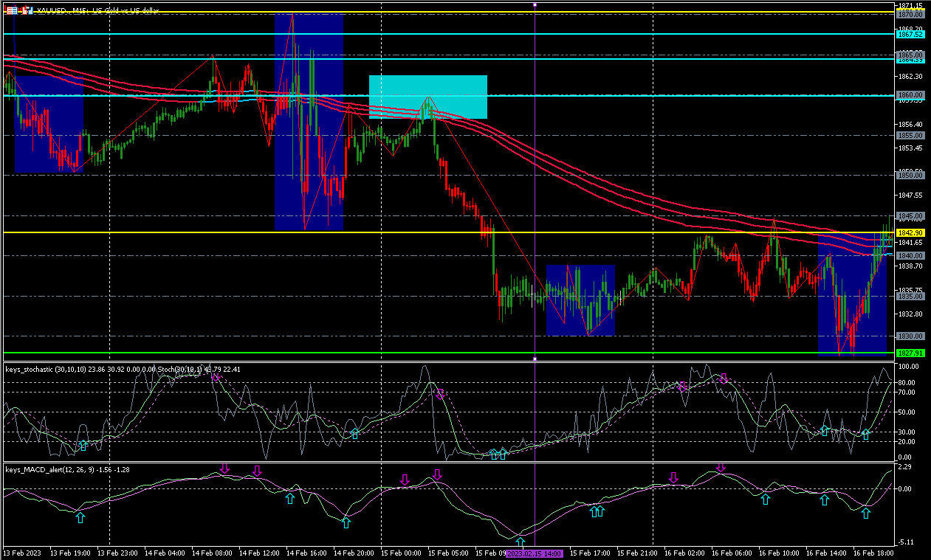931x560 pixels.
Task: Click the gray 1830.00 price label
Action: [x=910, y=336]
